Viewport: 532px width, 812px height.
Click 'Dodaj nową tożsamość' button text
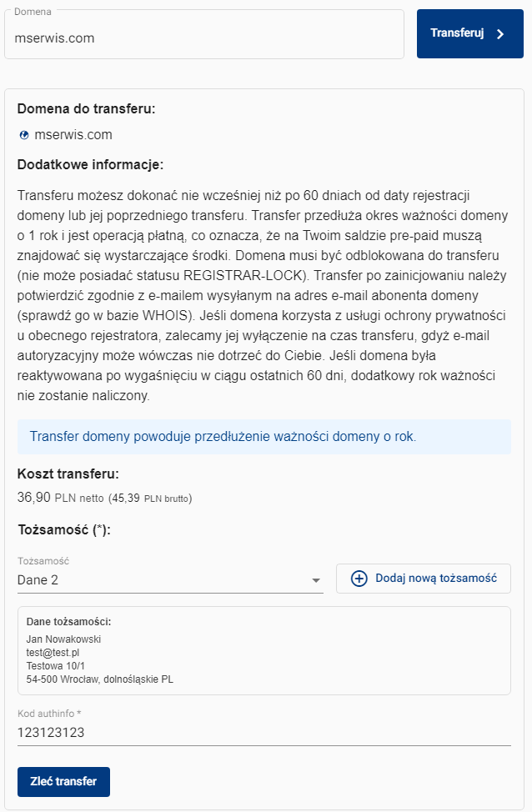click(x=436, y=578)
